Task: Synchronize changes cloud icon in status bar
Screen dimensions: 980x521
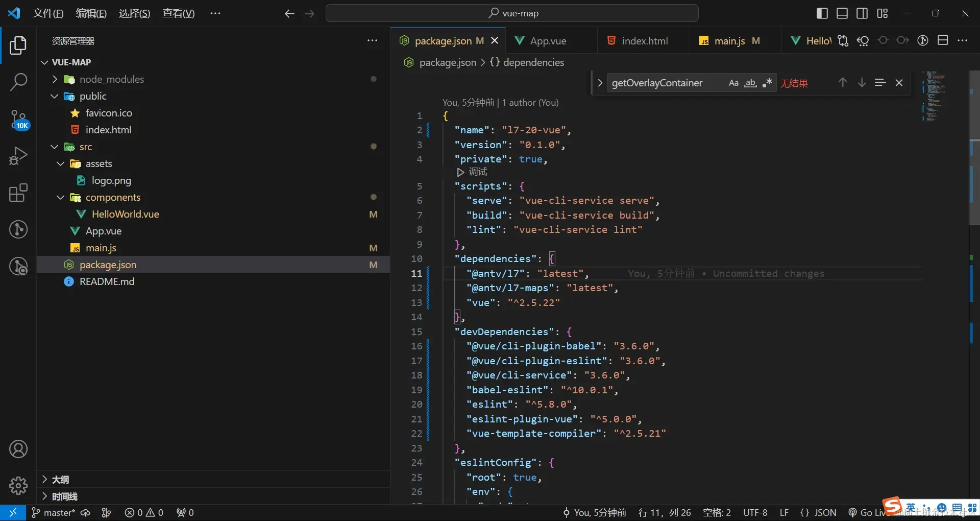Action: coord(86,512)
